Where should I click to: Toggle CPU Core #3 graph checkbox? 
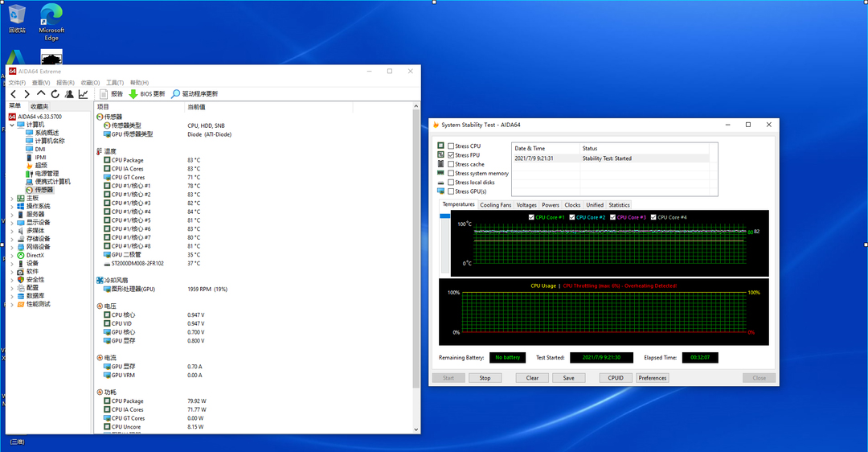[612, 218]
